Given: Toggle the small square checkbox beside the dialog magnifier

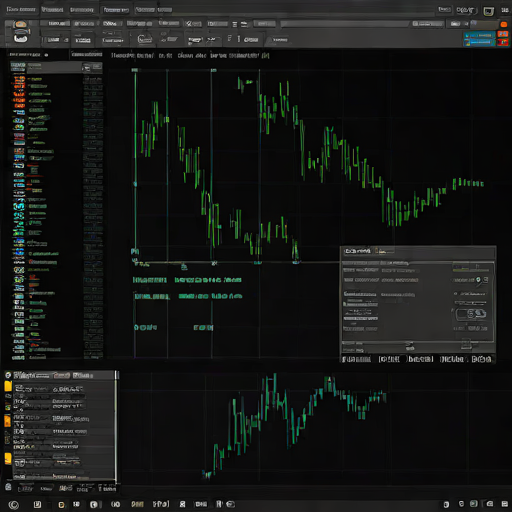Looking at the screenshot, I should [x=486, y=280].
